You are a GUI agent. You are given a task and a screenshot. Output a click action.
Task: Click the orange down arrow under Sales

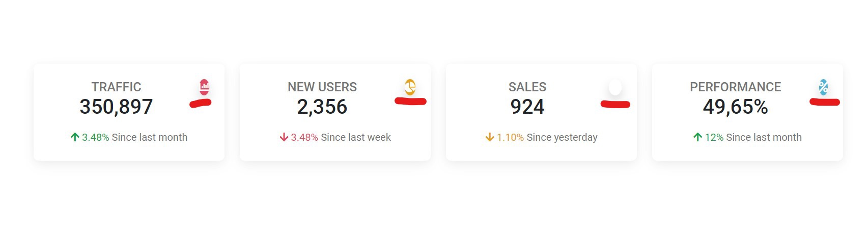point(490,137)
